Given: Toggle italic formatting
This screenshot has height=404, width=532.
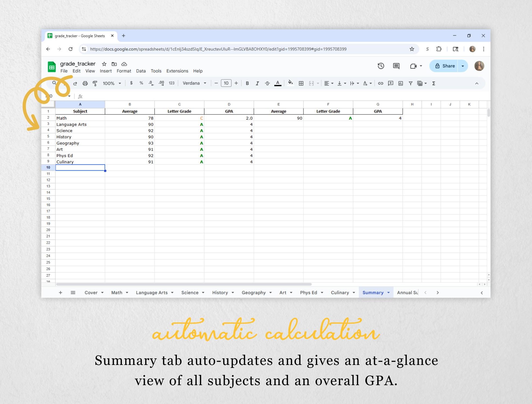Looking at the screenshot, I should coord(257,83).
